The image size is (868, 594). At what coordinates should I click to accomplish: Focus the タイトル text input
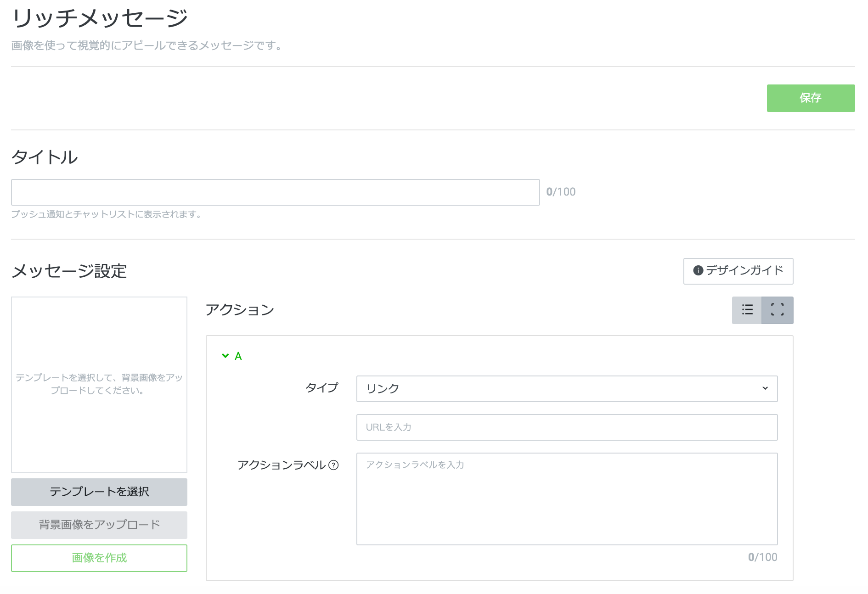pos(275,192)
